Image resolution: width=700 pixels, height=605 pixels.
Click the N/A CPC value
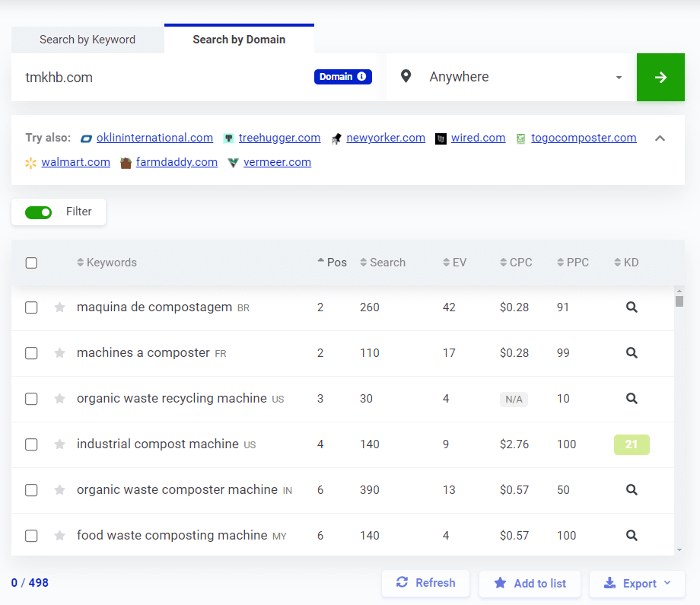514,400
